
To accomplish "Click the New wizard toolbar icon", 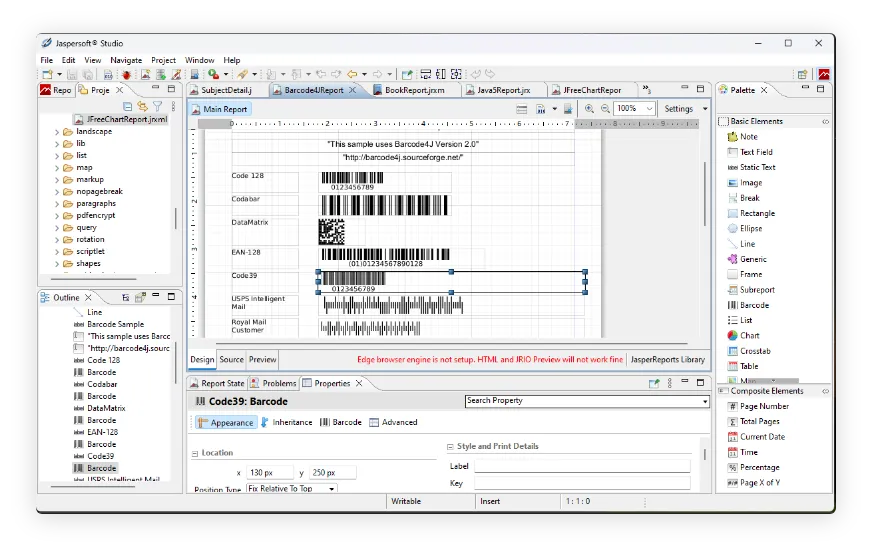I will point(48,75).
